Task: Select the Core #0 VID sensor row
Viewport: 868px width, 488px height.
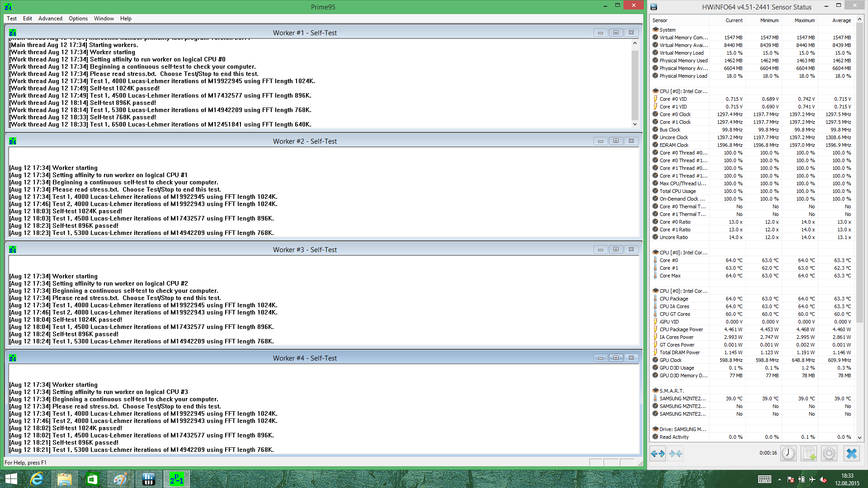Action: click(752, 99)
